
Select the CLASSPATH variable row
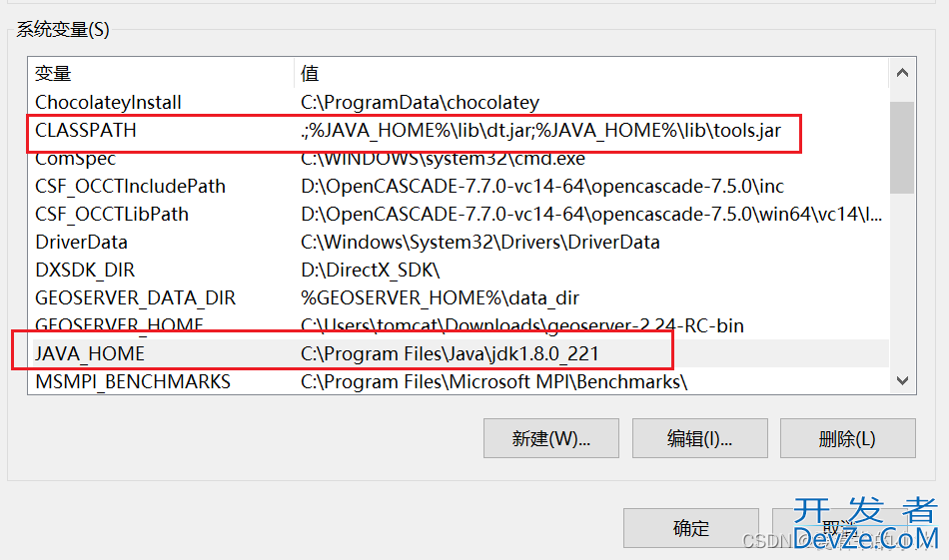pos(459,130)
